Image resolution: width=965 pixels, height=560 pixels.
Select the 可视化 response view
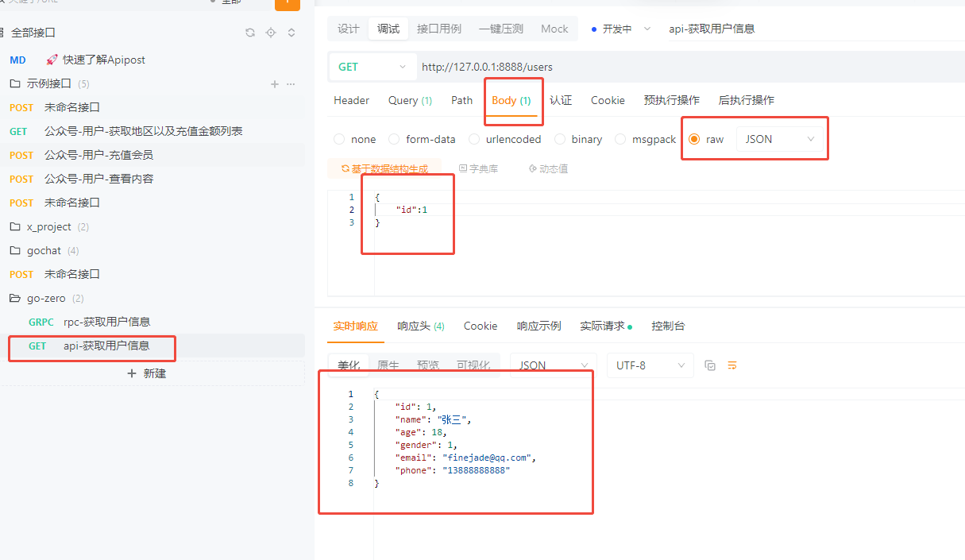point(473,365)
